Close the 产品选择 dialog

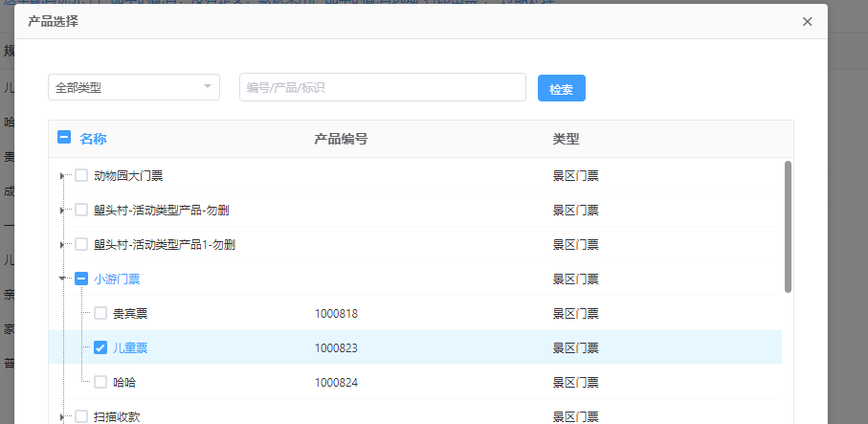point(807,21)
